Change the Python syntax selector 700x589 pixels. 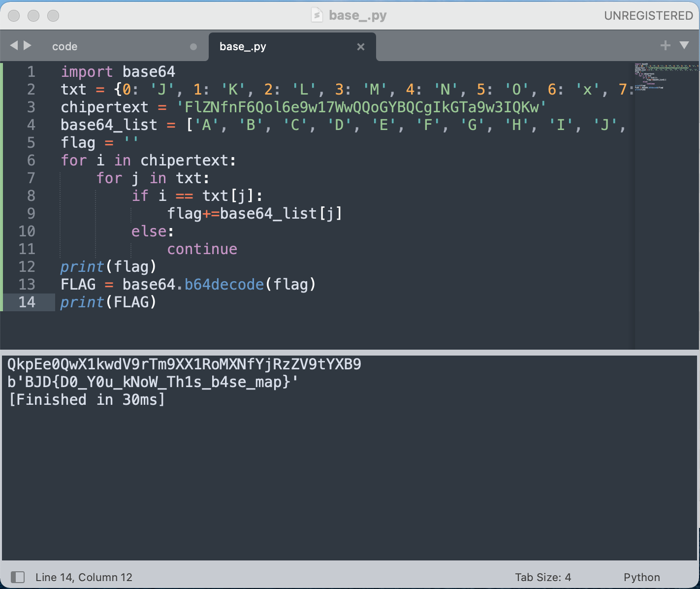[641, 577]
